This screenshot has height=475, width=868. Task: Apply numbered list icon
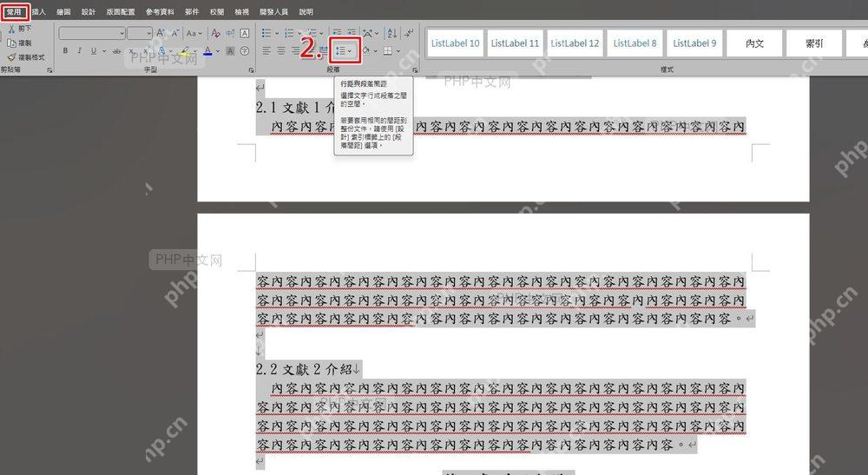pos(290,33)
